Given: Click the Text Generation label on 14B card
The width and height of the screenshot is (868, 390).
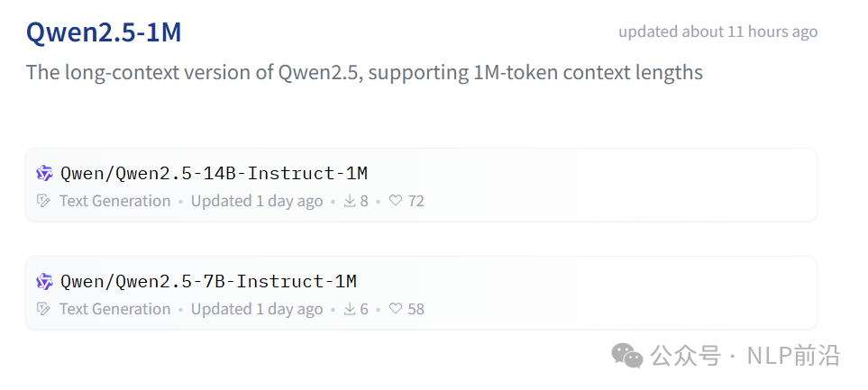Looking at the screenshot, I should (114, 201).
